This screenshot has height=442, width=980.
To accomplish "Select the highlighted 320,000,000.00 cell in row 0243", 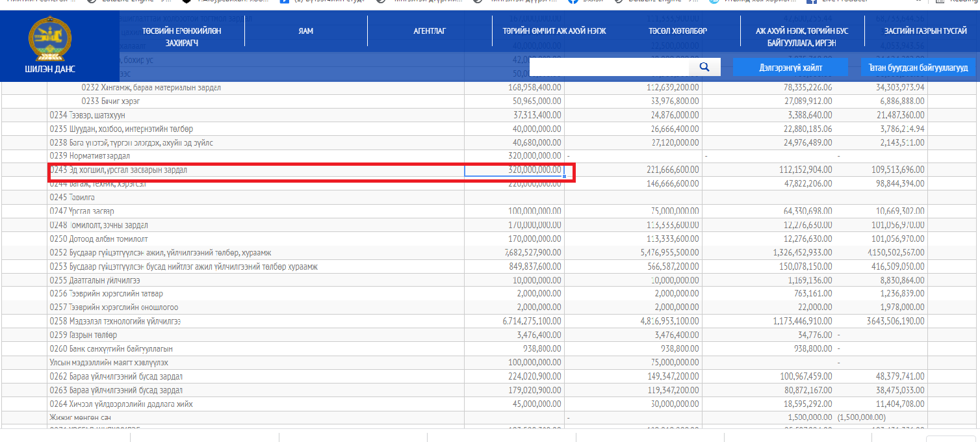I will pyautogui.click(x=514, y=170).
